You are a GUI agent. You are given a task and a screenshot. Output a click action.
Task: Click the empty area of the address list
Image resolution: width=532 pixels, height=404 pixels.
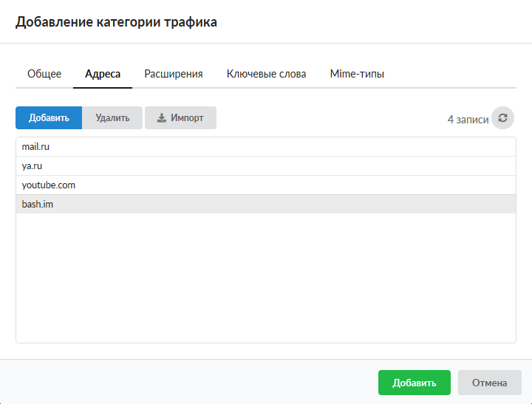tap(265, 281)
